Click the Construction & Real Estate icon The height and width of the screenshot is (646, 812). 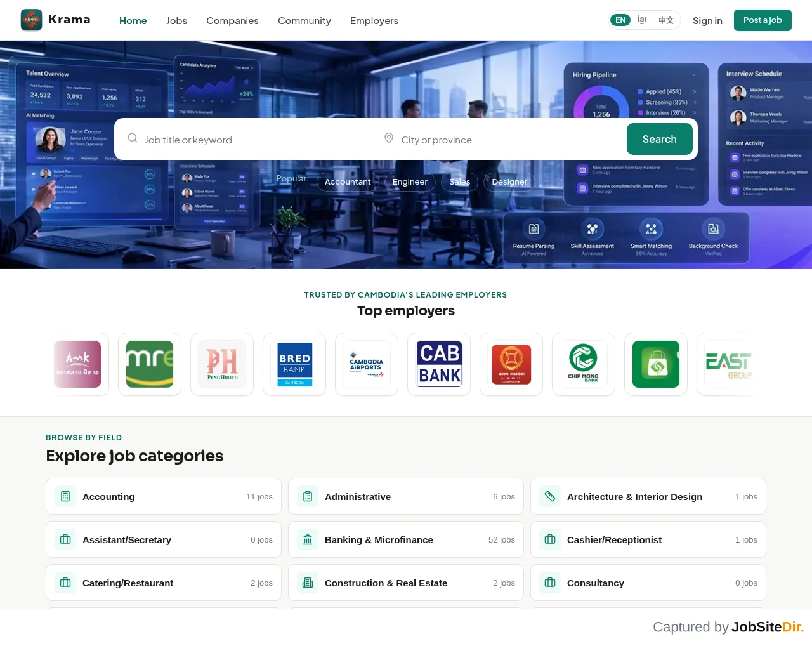(308, 583)
